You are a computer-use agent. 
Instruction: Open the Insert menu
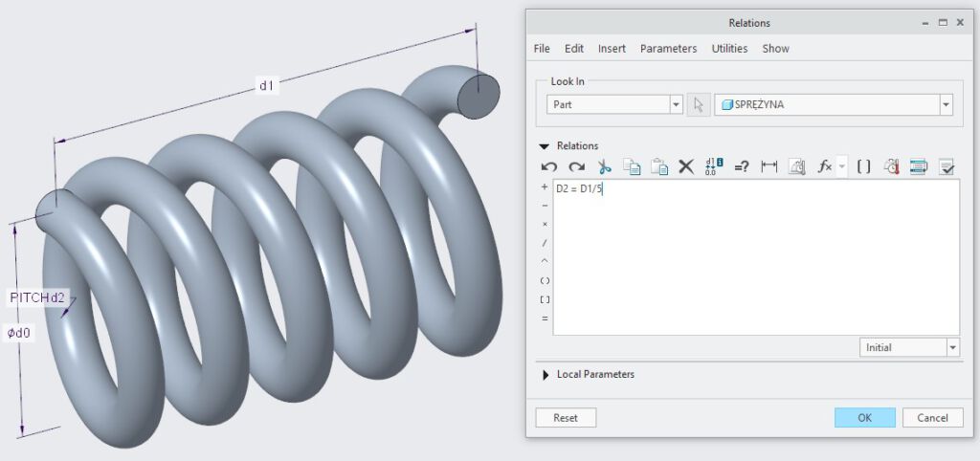point(612,48)
